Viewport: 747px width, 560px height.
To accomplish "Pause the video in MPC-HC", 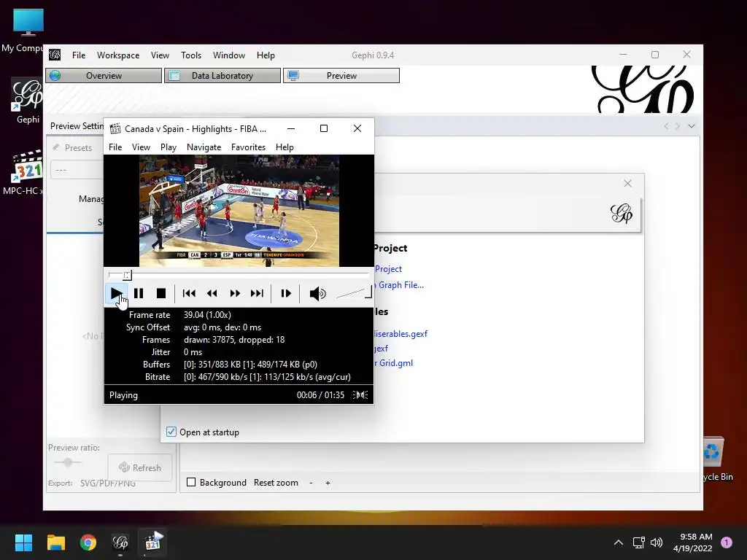I will (139, 293).
